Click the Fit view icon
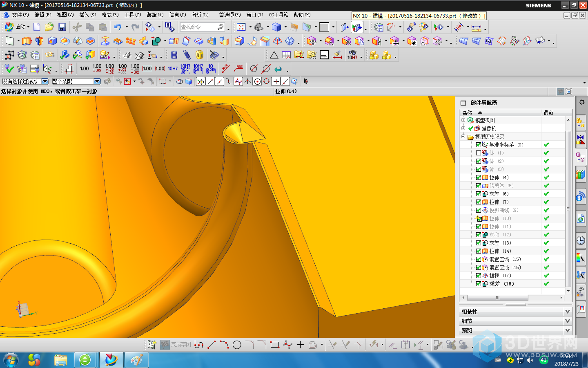588x368 pixels. pos(241,27)
